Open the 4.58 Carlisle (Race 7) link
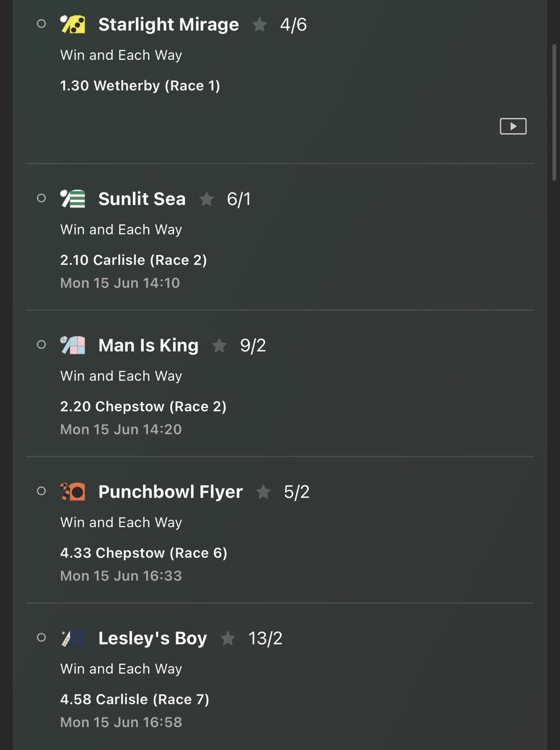560x750 pixels. click(x=134, y=699)
